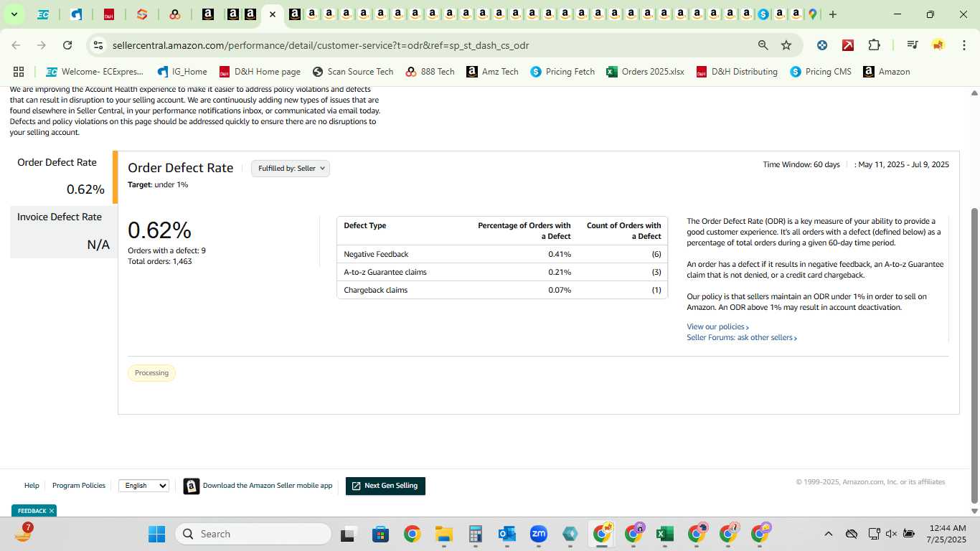Open the browser Extensions puzzle icon

click(874, 45)
